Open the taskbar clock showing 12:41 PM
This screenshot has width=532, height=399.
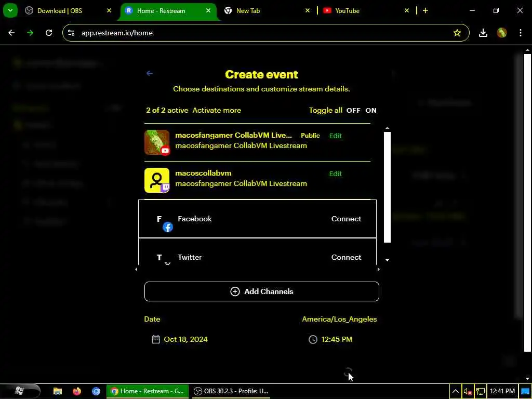pyautogui.click(x=502, y=392)
